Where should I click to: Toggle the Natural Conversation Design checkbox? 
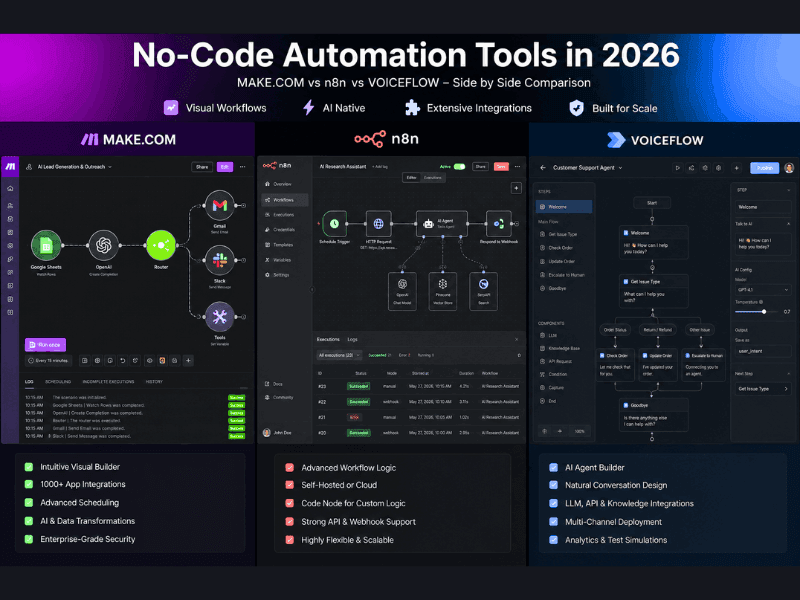(554, 485)
